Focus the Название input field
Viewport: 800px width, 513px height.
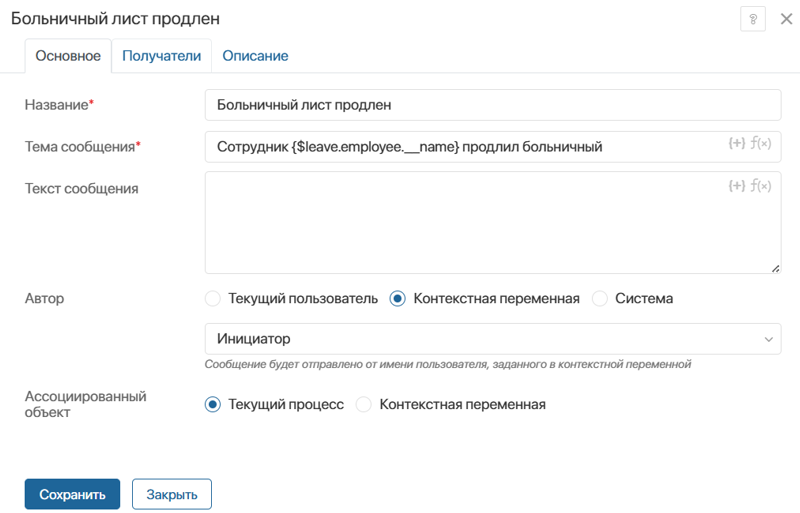(x=493, y=105)
